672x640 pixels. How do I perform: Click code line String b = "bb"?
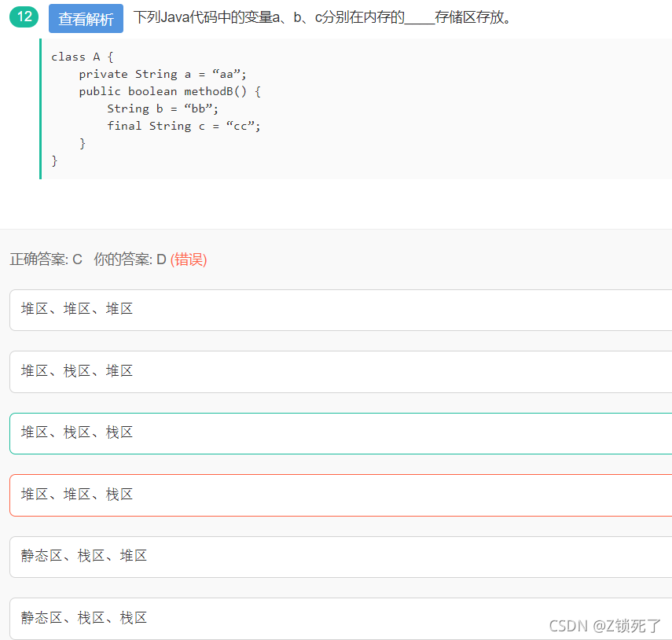(x=163, y=109)
